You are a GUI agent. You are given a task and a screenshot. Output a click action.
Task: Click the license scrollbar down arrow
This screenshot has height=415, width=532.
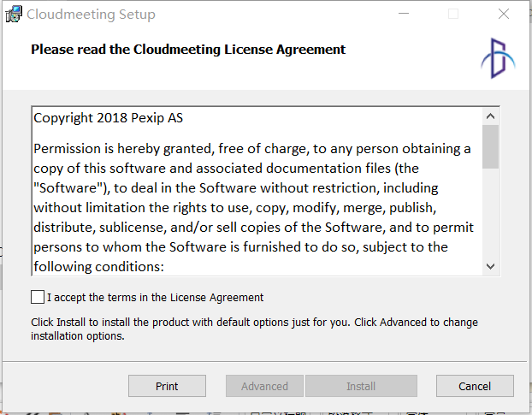(x=490, y=266)
